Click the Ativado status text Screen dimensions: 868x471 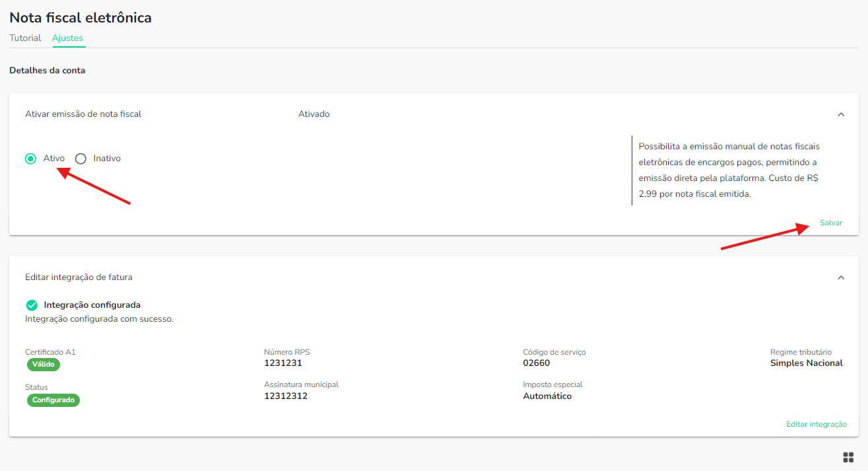pyautogui.click(x=314, y=114)
